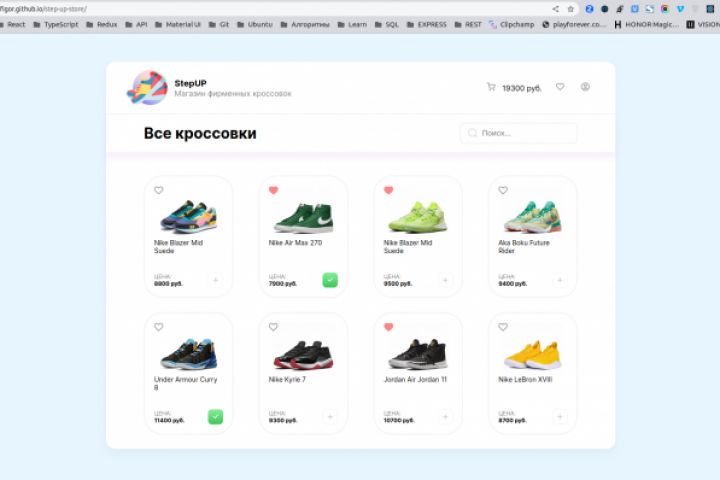Screen dimensions: 720x480
Task: Click the Nike LeBron XVIII product name
Action: pos(525,379)
